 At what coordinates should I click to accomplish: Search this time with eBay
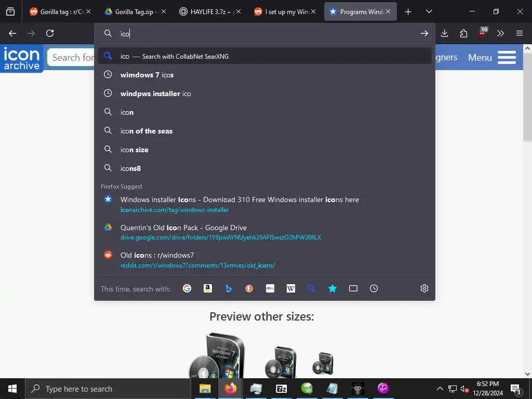(270, 288)
